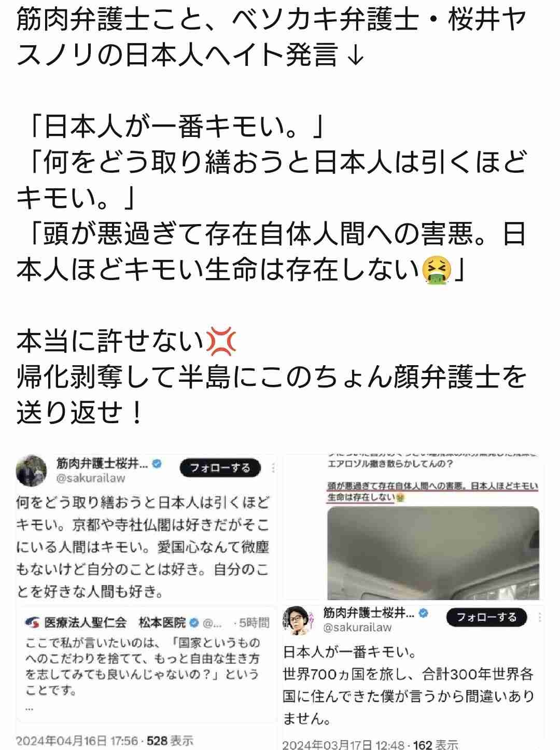The width and height of the screenshot is (560, 750).
Task: Open the three-dot menu in the lower right tweet
Action: (540, 617)
